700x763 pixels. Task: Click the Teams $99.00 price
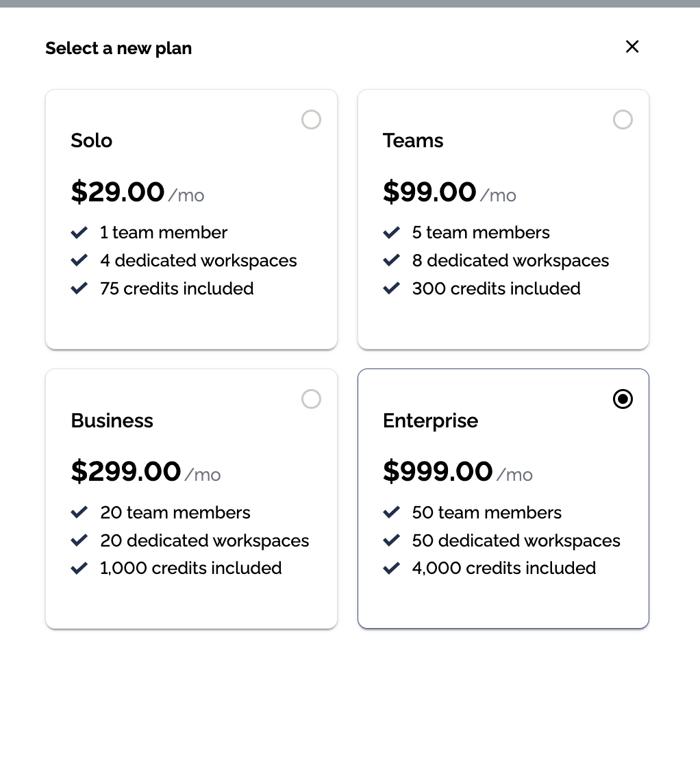pyautogui.click(x=429, y=192)
